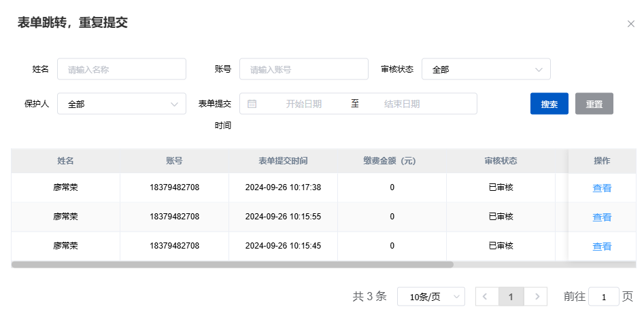Image resolution: width=644 pixels, height=326 pixels.
Task: Click the 表单提交时间 column header
Action: 283,161
